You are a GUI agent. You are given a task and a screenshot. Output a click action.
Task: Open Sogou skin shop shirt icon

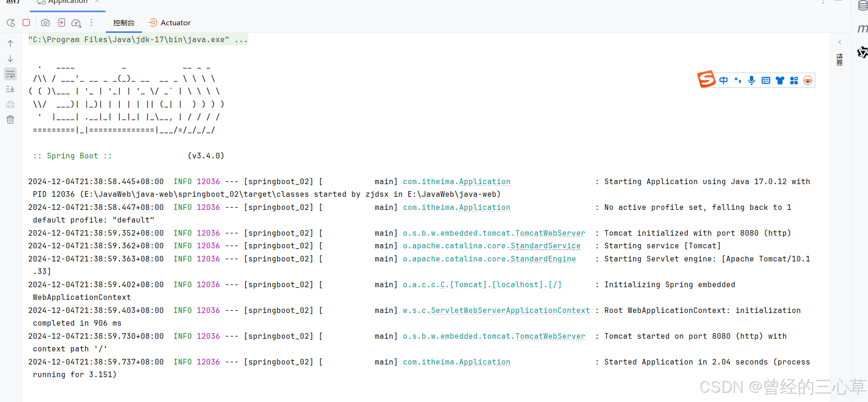(780, 81)
